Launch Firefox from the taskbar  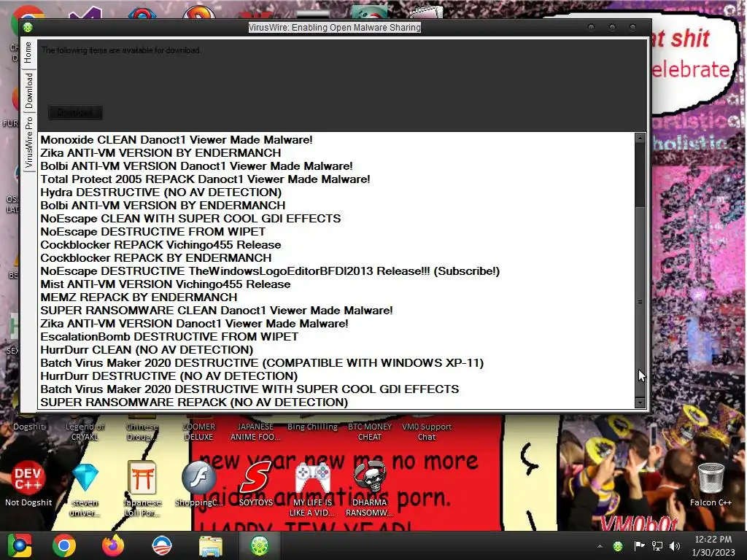113,545
